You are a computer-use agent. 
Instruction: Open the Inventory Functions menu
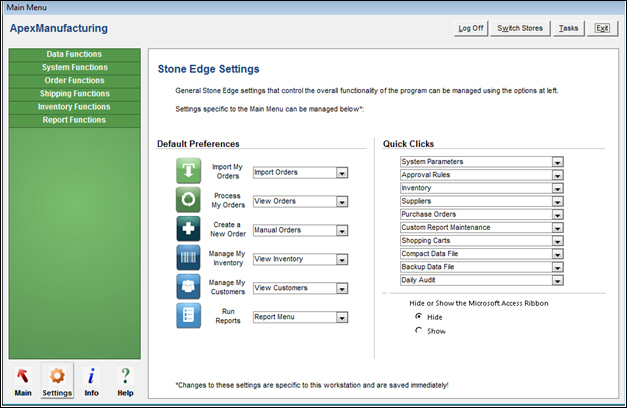pyautogui.click(x=74, y=107)
